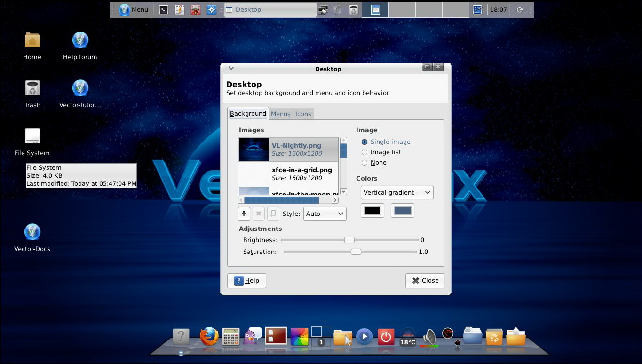Click the red window preview dock icon
Screen dimensions: 642x364
tap(276, 336)
